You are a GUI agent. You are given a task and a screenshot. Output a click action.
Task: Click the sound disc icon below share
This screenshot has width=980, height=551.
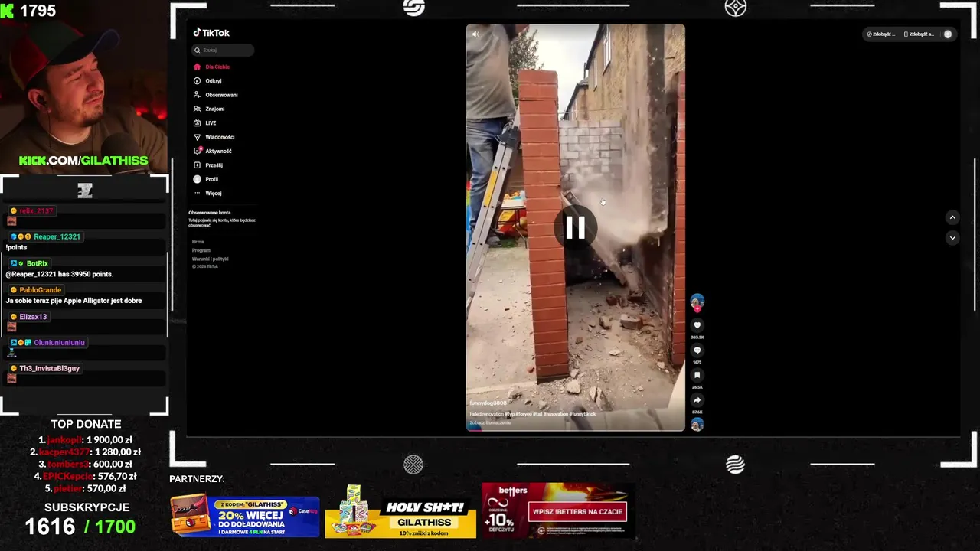click(697, 425)
